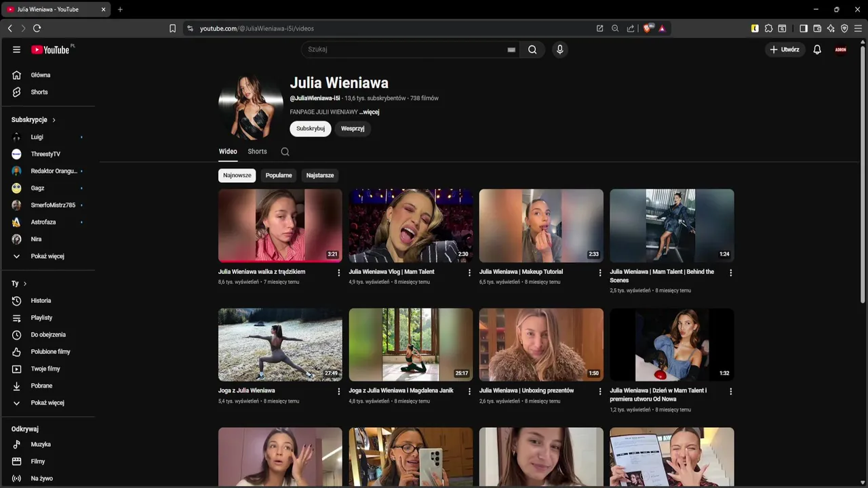Open the browser main menu icon
This screenshot has width=868, height=488.
tap(859, 28)
